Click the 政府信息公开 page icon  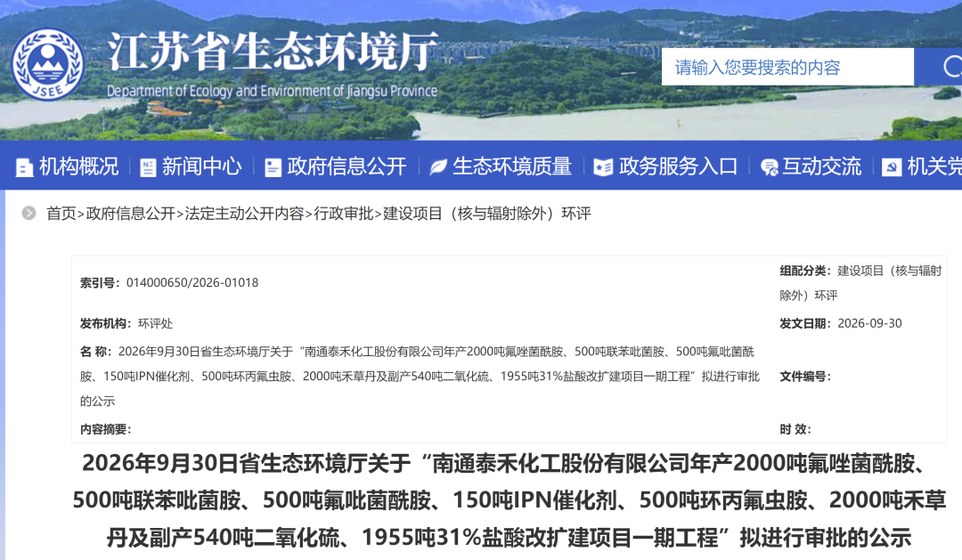(273, 167)
